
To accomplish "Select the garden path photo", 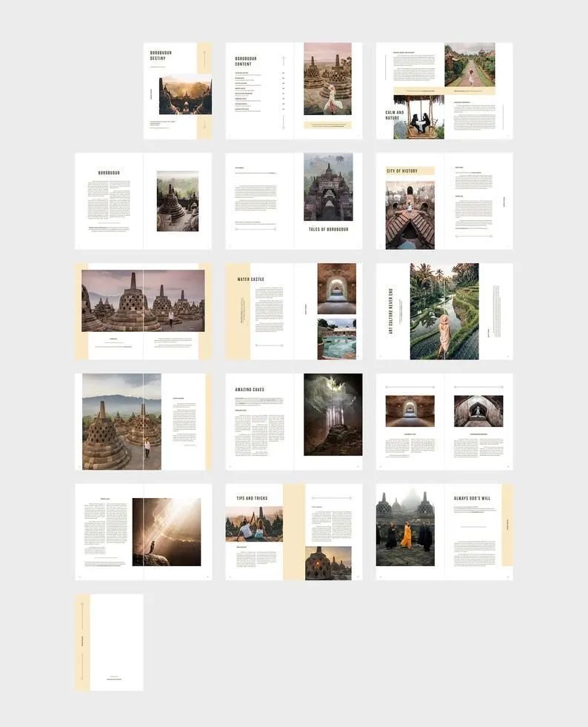I will pyautogui.click(x=470, y=64).
